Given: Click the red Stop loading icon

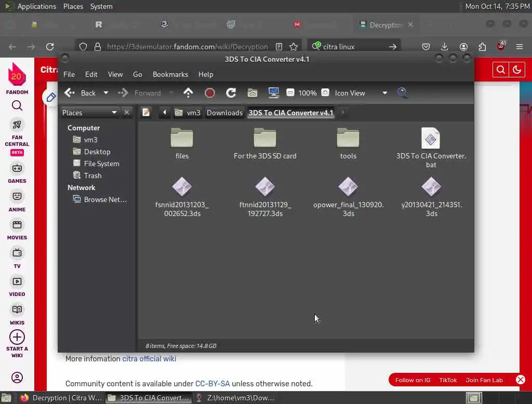Looking at the screenshot, I should [210, 93].
